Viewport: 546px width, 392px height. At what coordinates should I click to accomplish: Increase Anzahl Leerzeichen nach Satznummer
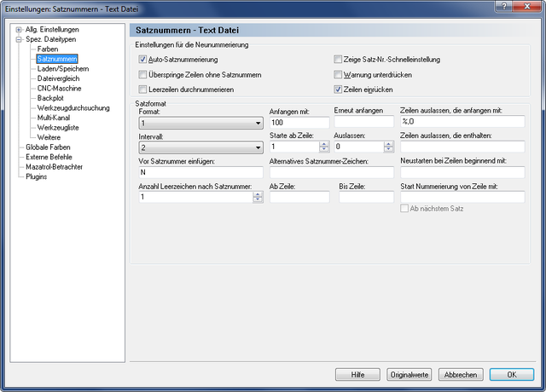[258, 194]
